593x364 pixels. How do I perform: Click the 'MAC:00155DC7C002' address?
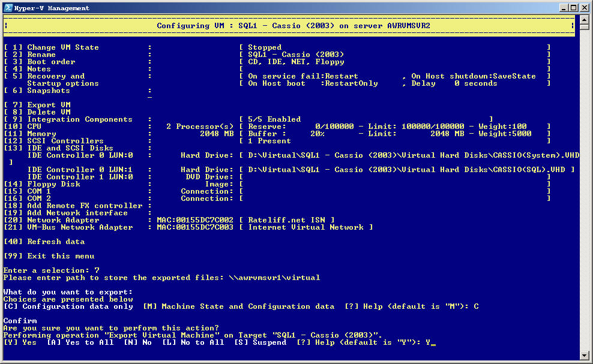point(195,219)
